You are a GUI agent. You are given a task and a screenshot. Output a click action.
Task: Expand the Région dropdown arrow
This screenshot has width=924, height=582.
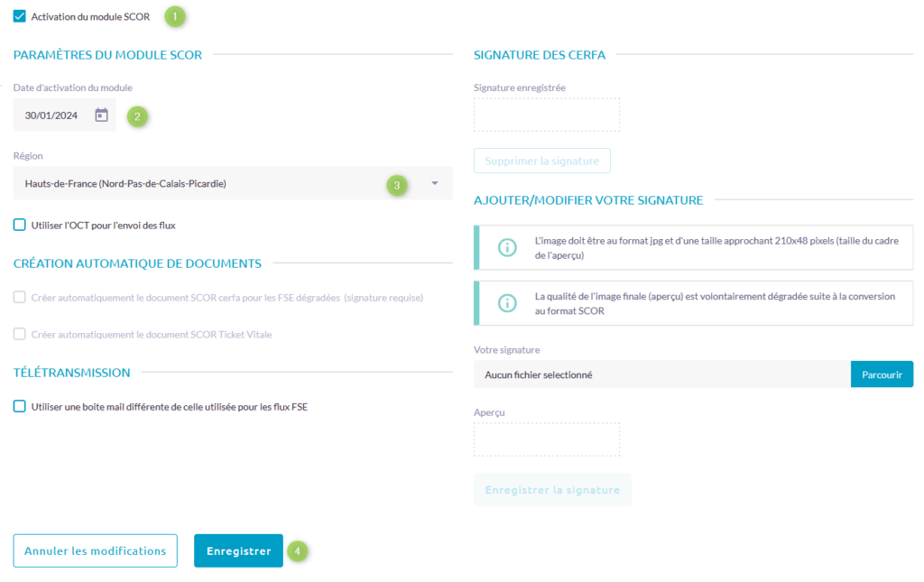point(434,183)
